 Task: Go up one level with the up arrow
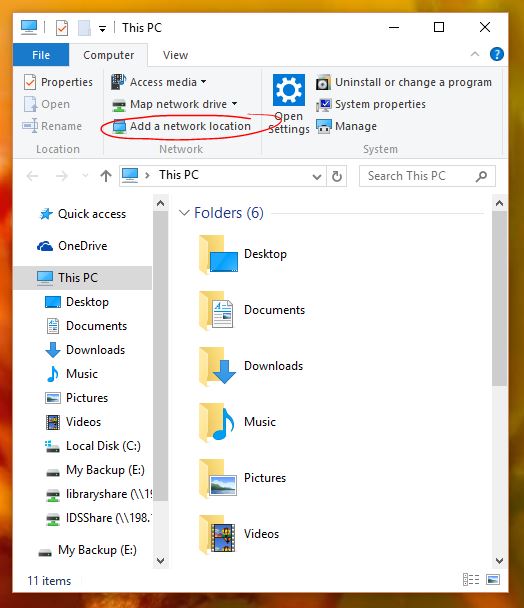[x=106, y=176]
